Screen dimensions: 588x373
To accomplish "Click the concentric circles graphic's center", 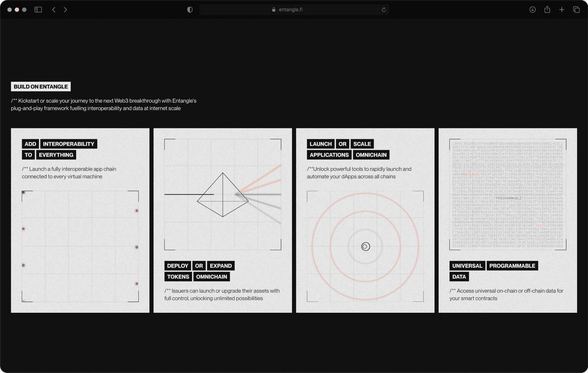I will [x=366, y=247].
